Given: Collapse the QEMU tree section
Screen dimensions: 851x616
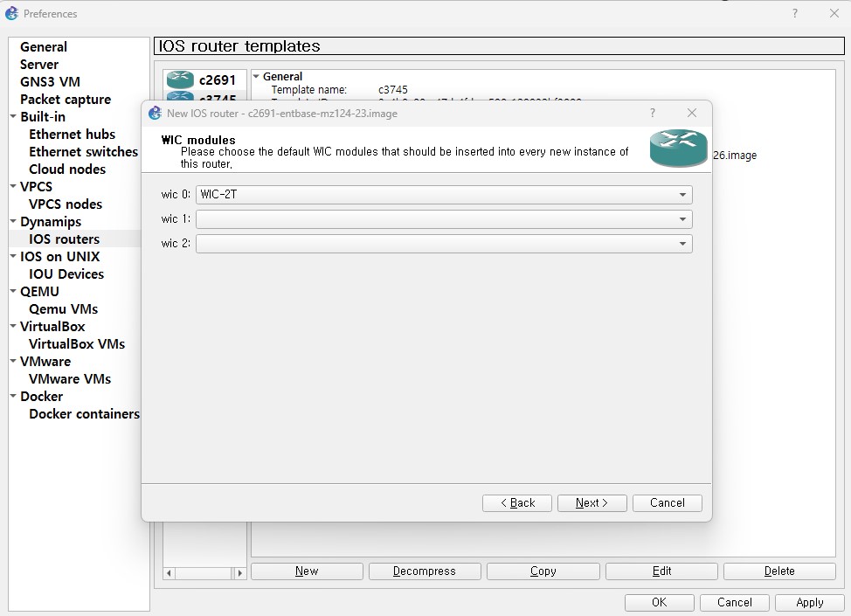Looking at the screenshot, I should point(13,291).
